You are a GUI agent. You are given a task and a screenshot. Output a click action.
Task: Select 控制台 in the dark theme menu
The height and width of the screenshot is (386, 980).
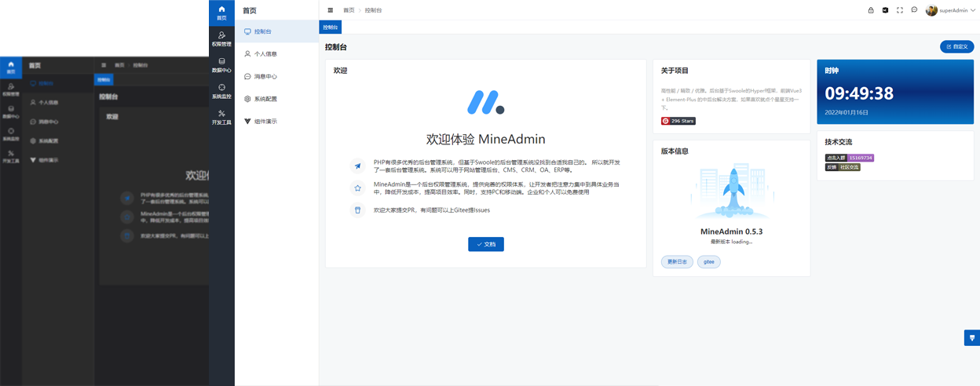[59, 83]
